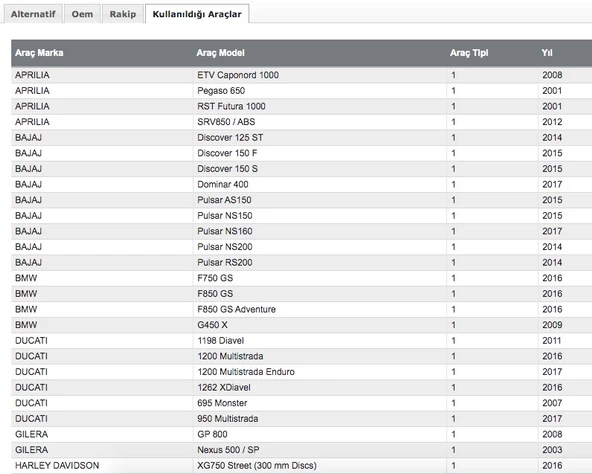Switch to the Alternatif tab

click(33, 14)
